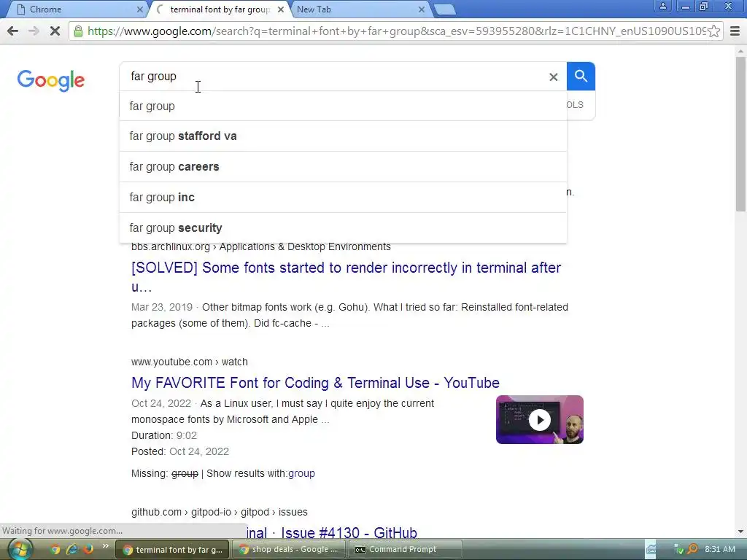Image resolution: width=747 pixels, height=560 pixels.
Task: Click the page scrollbar up arrow
Action: [x=741, y=50]
